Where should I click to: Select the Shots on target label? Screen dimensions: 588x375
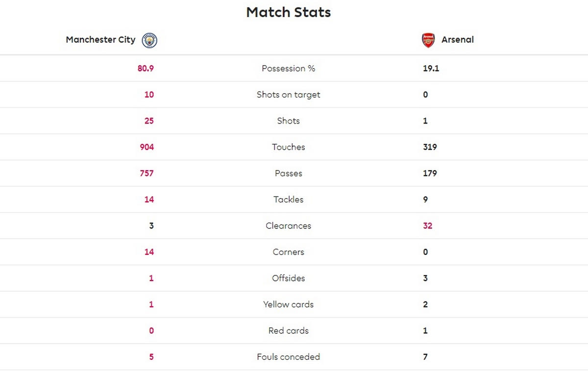click(x=288, y=95)
